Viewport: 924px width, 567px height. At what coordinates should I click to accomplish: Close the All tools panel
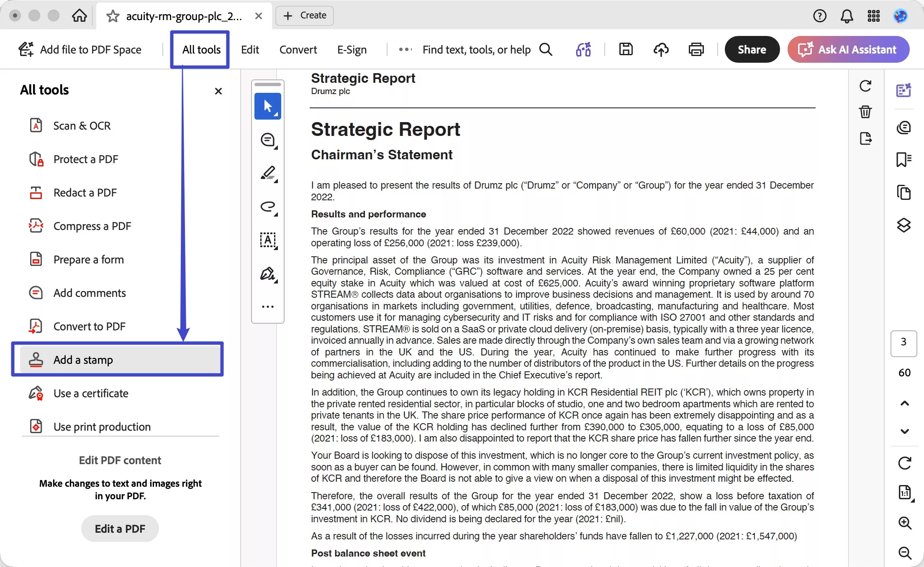[x=218, y=91]
